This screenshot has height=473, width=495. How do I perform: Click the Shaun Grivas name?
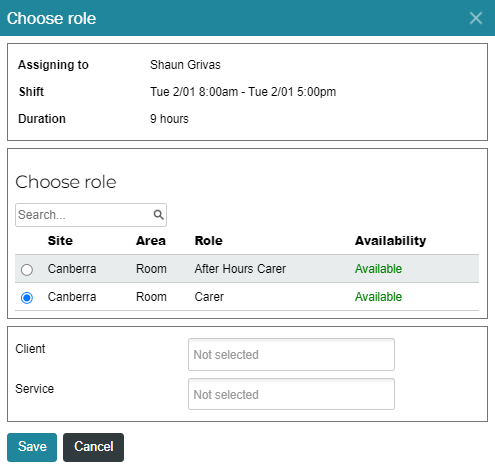tap(185, 65)
